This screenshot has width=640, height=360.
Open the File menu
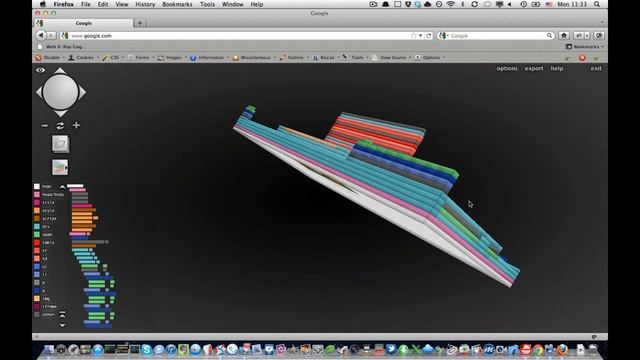(x=86, y=4)
